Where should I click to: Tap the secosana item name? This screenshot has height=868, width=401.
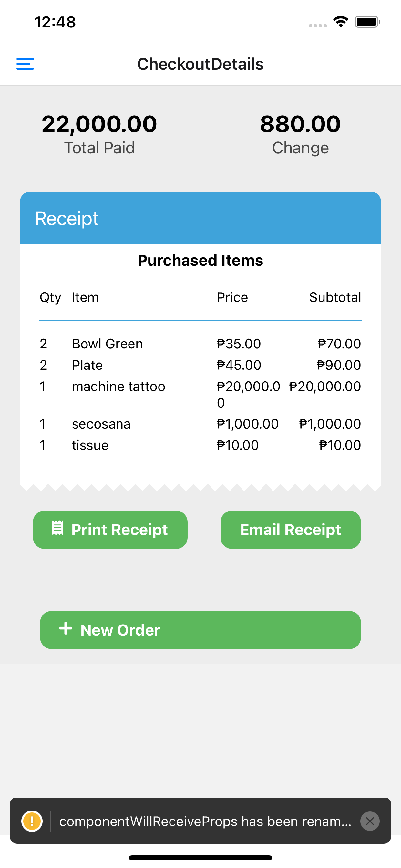(101, 424)
